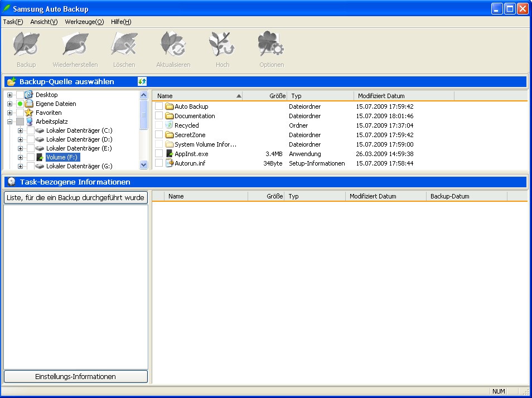Click the Documentation folder icon
The image size is (532, 398).
(x=170, y=116)
